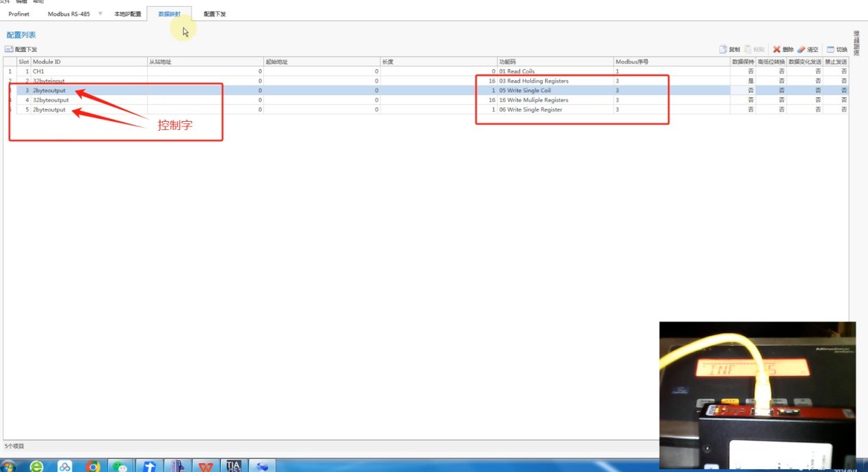This screenshot has width=868, height=472.
Task: Open WPS Office from the taskbar
Action: pyautogui.click(x=206, y=467)
